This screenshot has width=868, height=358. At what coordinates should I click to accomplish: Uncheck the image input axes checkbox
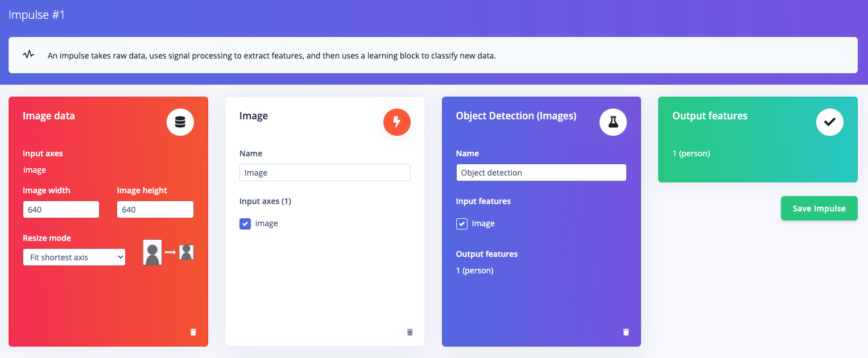click(245, 224)
